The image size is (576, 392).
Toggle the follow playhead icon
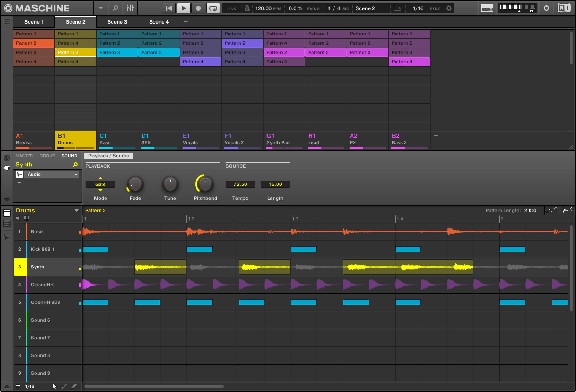coord(398,8)
